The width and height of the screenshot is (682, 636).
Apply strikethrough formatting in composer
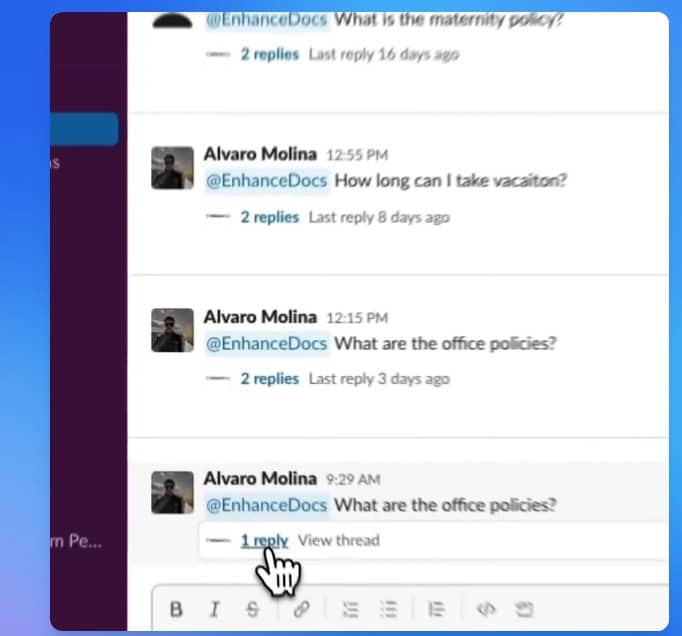pyautogui.click(x=252, y=609)
